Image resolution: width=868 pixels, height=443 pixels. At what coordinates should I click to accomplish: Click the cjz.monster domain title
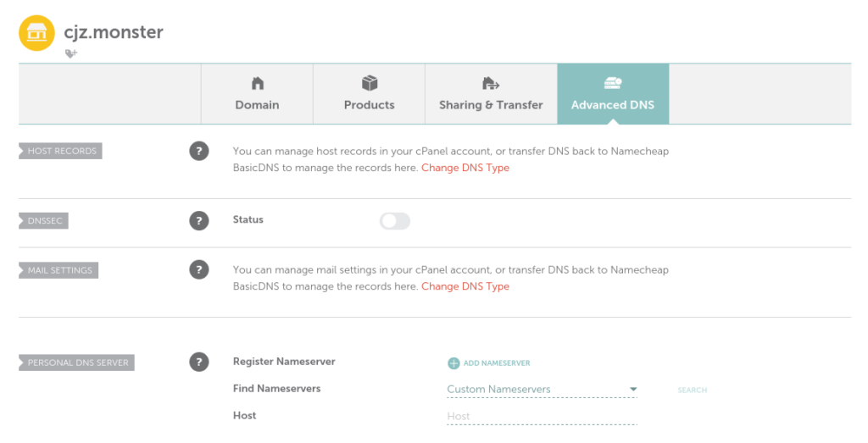point(114,32)
